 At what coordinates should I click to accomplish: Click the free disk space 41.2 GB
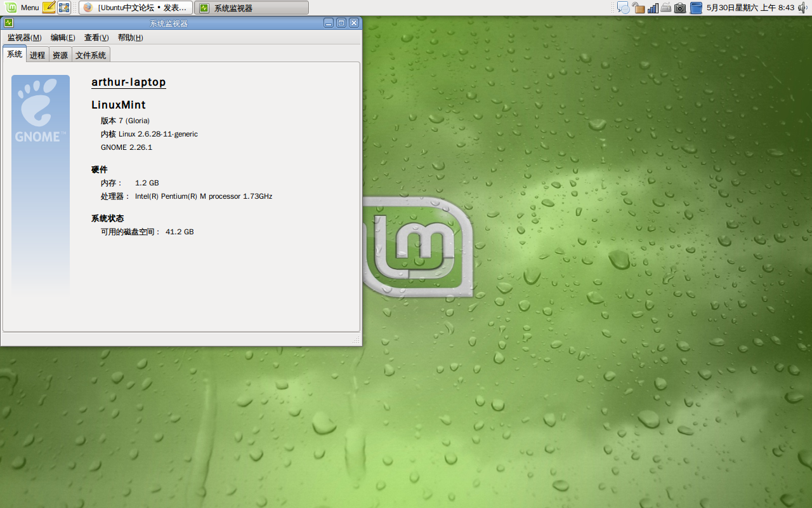tap(180, 232)
